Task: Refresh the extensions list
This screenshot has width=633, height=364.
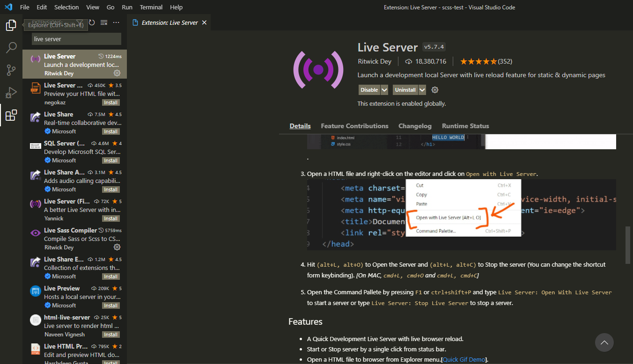Action: click(92, 22)
